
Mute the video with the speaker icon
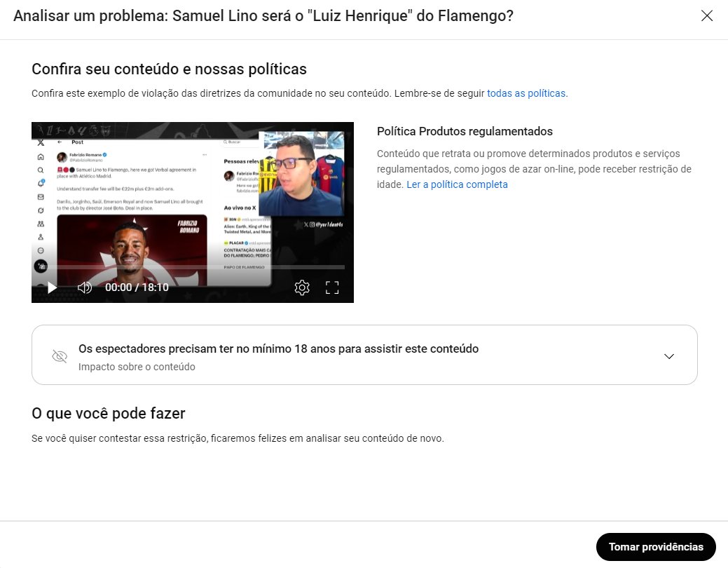point(85,288)
